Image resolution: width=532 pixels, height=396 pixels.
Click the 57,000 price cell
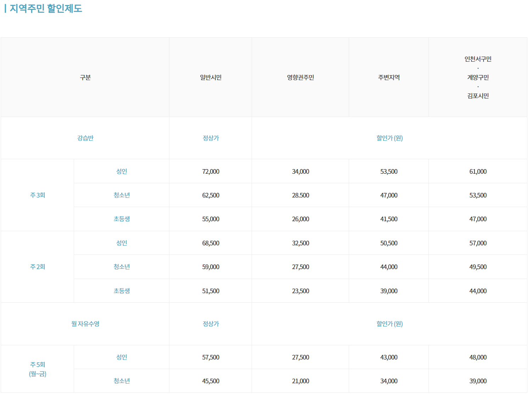[478, 243]
